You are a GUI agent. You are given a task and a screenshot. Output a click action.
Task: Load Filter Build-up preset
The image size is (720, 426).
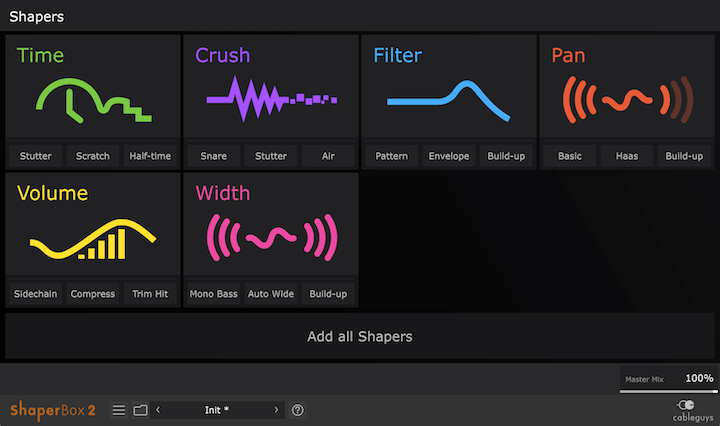tap(506, 156)
